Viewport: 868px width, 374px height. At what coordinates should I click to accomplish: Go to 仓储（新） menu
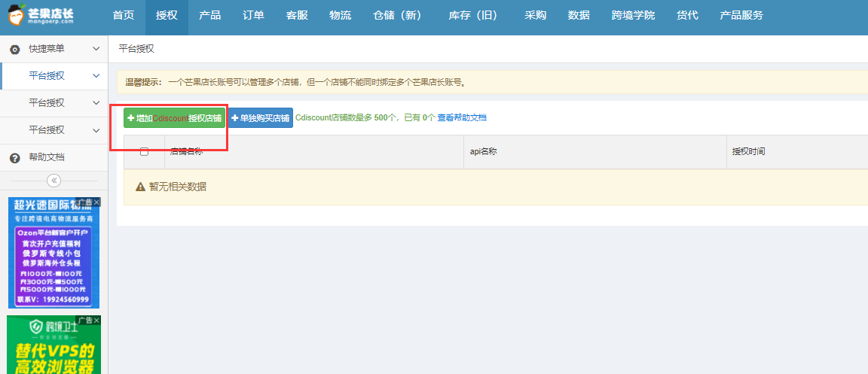(398, 16)
